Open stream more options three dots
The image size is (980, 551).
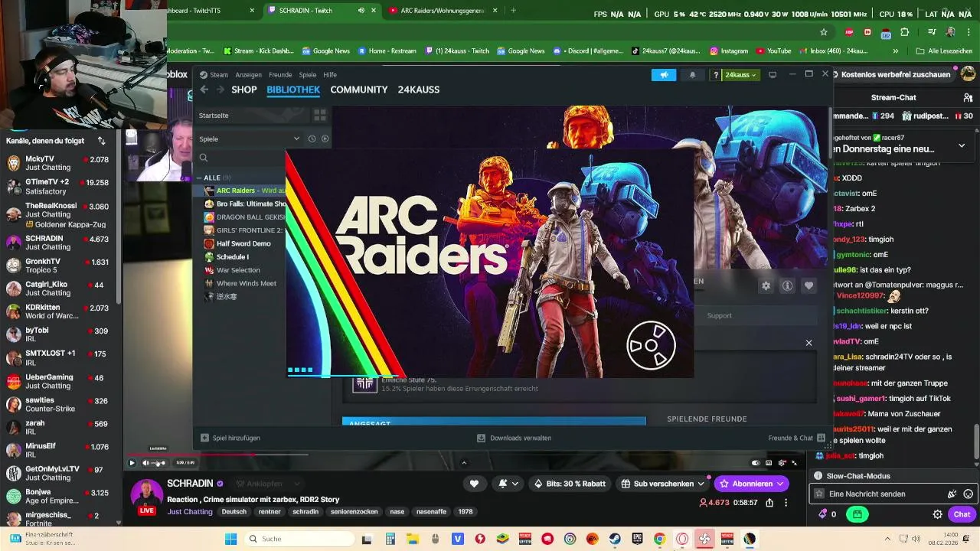click(786, 503)
